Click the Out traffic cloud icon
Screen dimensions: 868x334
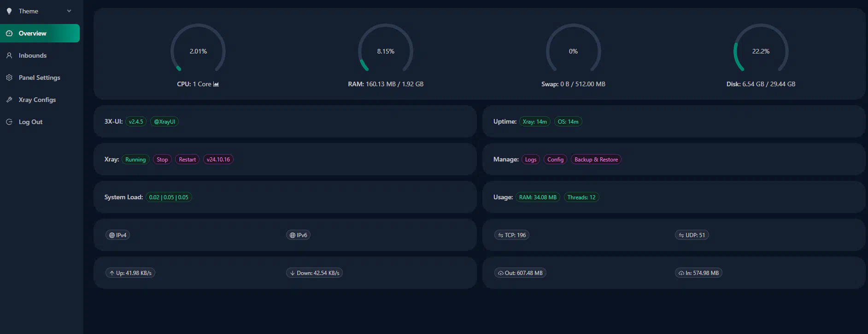(501, 273)
